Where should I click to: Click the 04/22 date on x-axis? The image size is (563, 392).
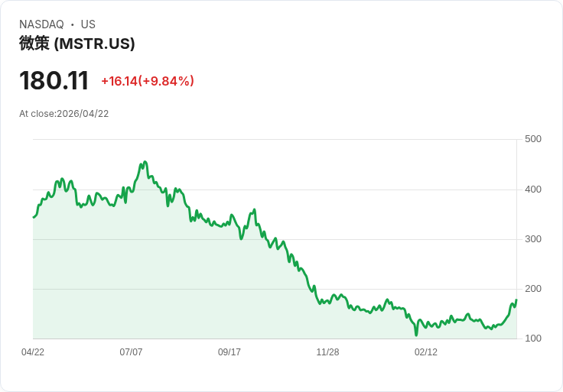tap(33, 352)
